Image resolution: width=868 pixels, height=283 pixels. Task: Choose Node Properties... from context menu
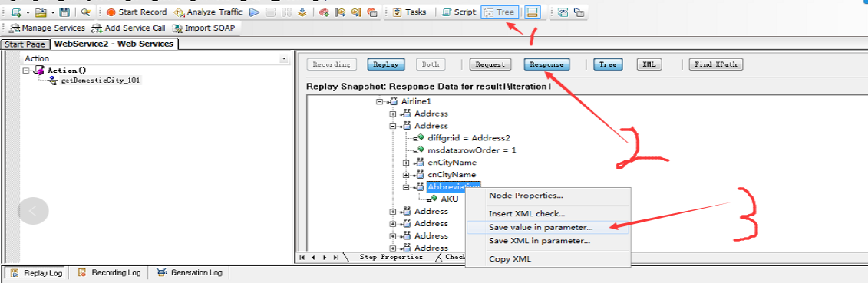point(547,195)
